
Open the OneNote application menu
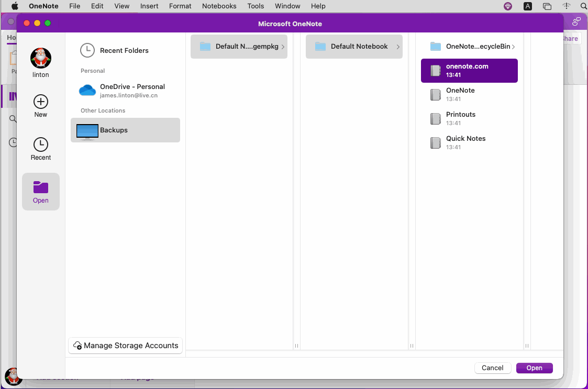(43, 6)
